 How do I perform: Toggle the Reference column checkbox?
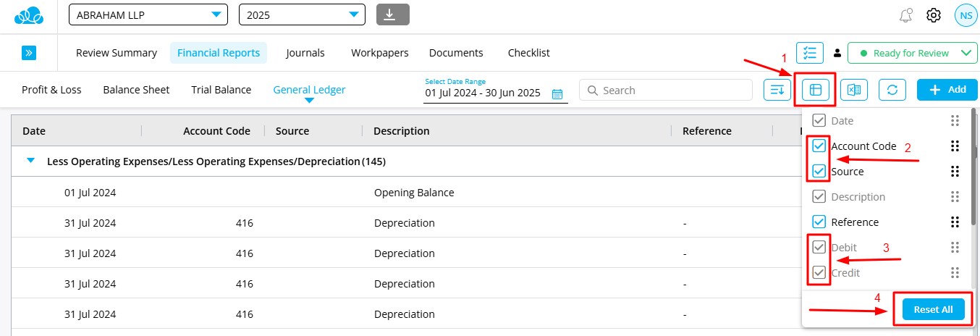point(819,222)
